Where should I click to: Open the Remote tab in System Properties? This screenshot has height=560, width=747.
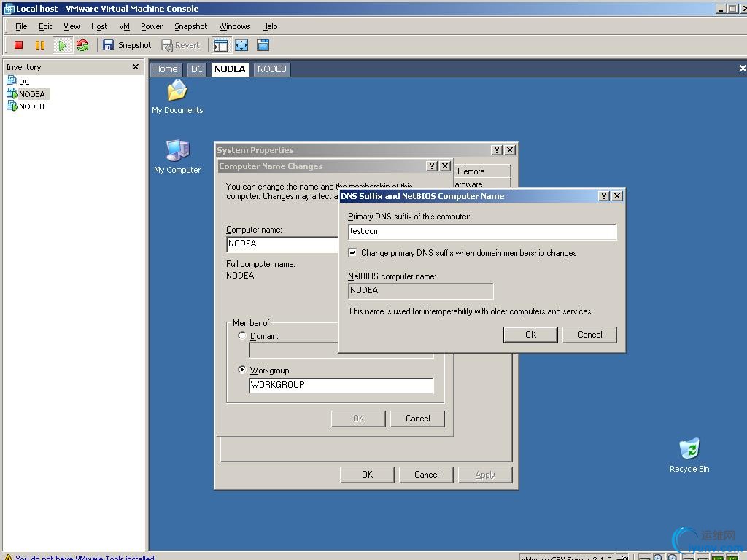pos(482,171)
